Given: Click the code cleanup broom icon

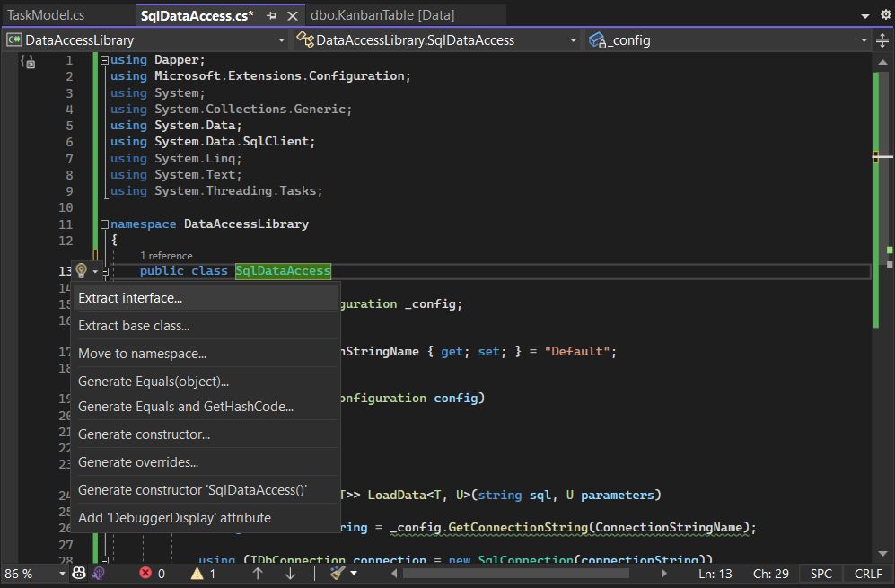Looking at the screenshot, I should click(x=338, y=573).
